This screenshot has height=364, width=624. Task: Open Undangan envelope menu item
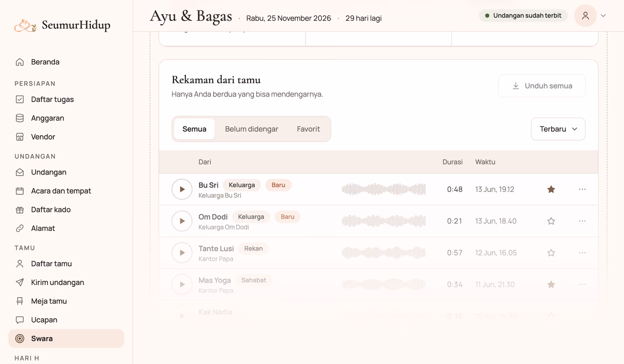tap(66, 172)
